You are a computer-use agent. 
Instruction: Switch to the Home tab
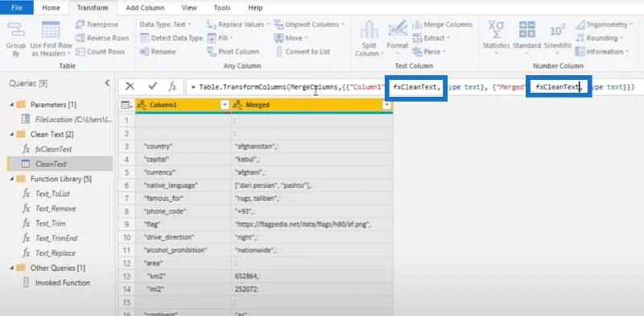(x=51, y=7)
